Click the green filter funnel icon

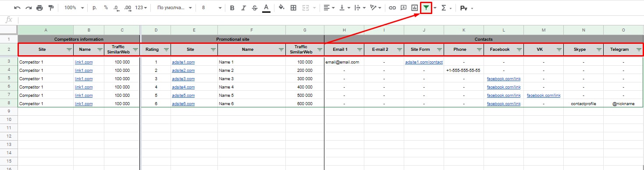coord(426,8)
